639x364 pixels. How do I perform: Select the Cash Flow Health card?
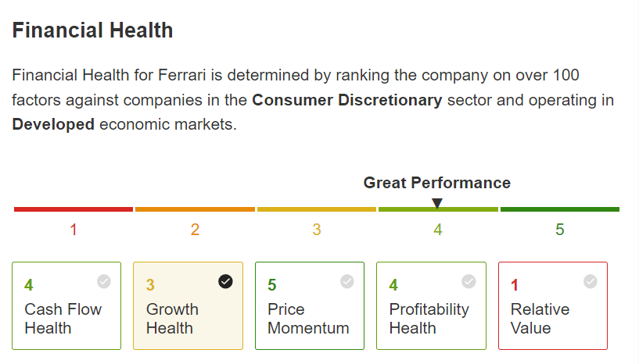pyautogui.click(x=66, y=305)
